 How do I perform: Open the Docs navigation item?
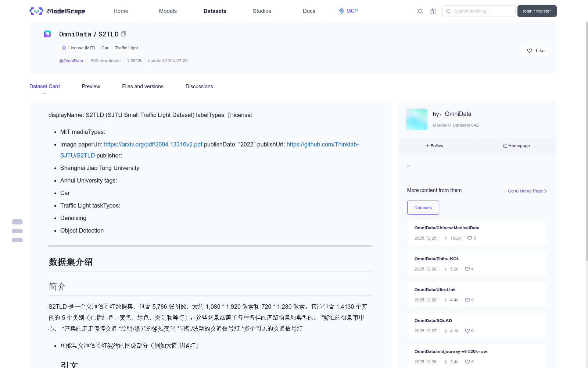tap(309, 11)
